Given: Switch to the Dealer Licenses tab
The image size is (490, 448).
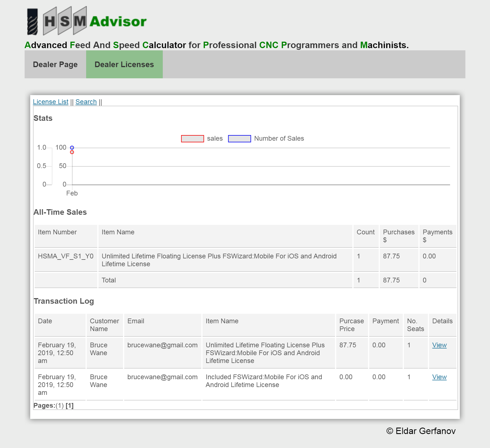Looking at the screenshot, I should [x=124, y=64].
